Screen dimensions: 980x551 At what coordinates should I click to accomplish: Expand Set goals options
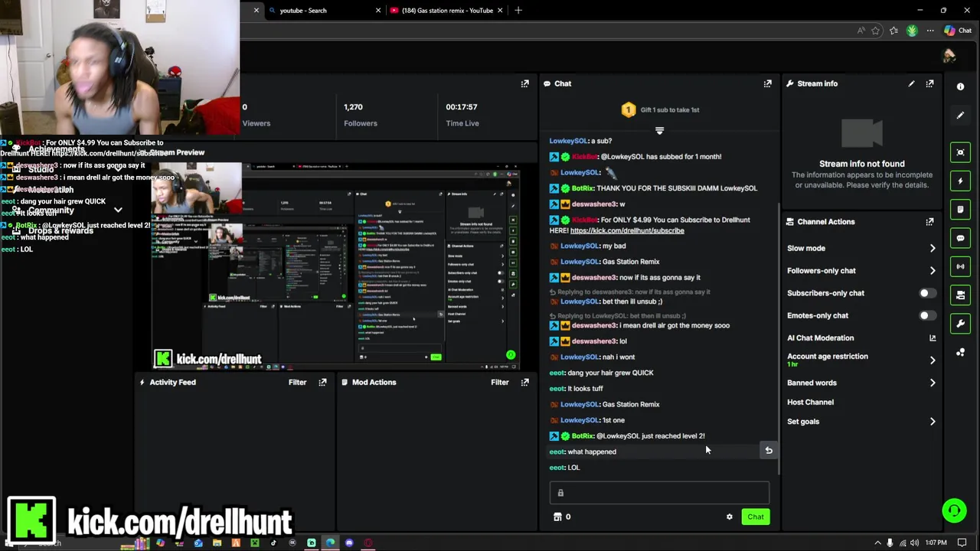933,422
